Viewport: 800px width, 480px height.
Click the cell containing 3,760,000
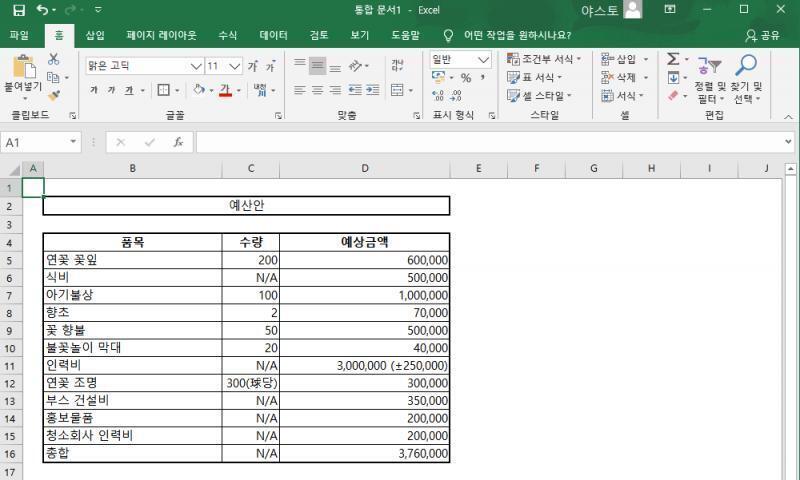coord(365,453)
